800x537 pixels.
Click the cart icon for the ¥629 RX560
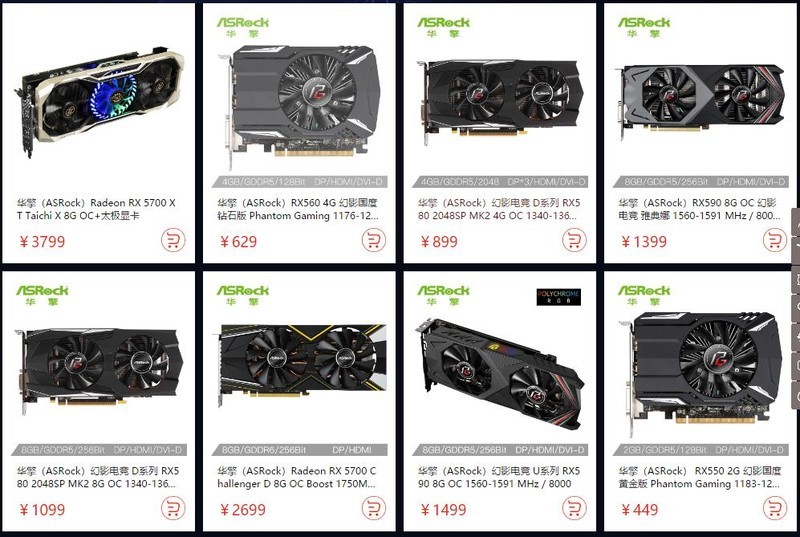coord(373,240)
